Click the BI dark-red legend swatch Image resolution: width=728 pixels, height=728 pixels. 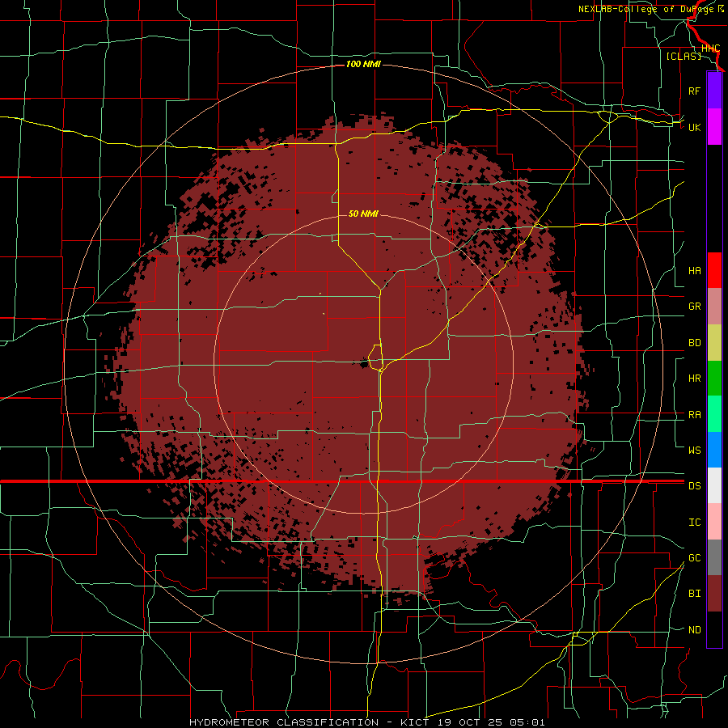pyautogui.click(x=714, y=594)
